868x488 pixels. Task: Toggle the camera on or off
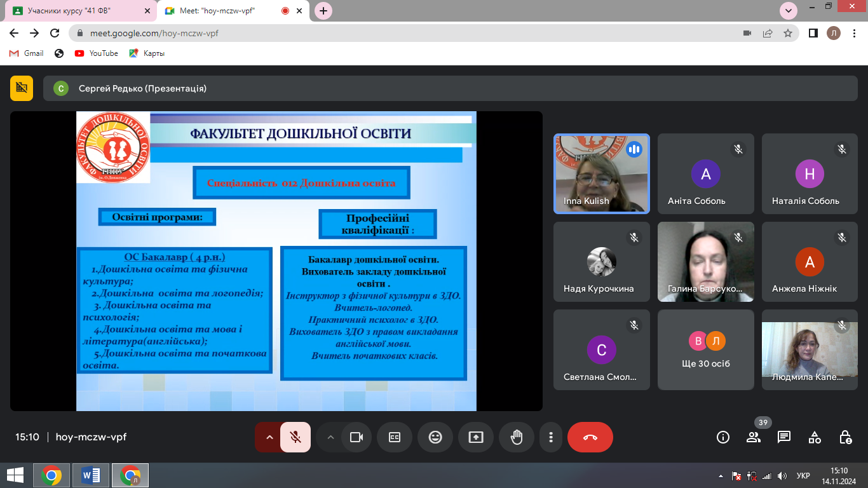click(356, 437)
